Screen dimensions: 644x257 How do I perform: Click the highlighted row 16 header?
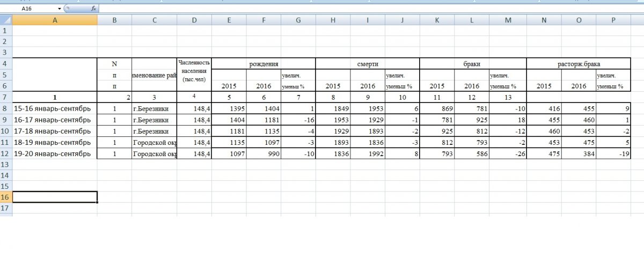coord(6,197)
